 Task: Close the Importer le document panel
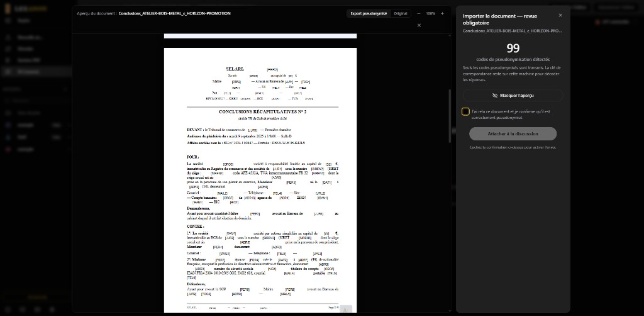pyautogui.click(x=560, y=15)
